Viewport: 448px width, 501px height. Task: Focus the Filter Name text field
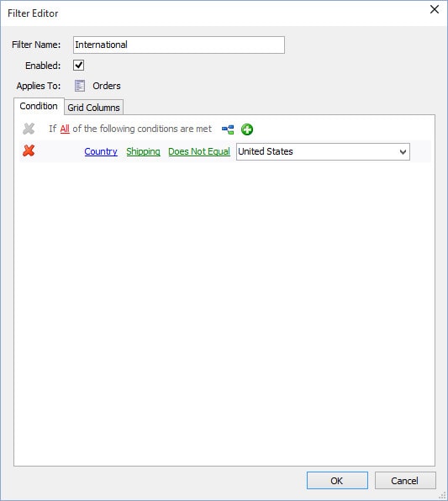point(179,45)
